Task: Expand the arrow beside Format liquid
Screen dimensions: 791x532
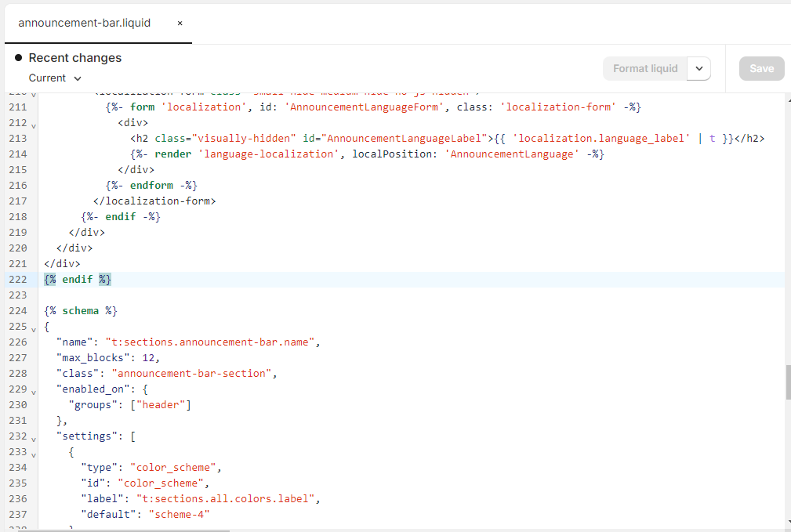Action: (x=698, y=69)
